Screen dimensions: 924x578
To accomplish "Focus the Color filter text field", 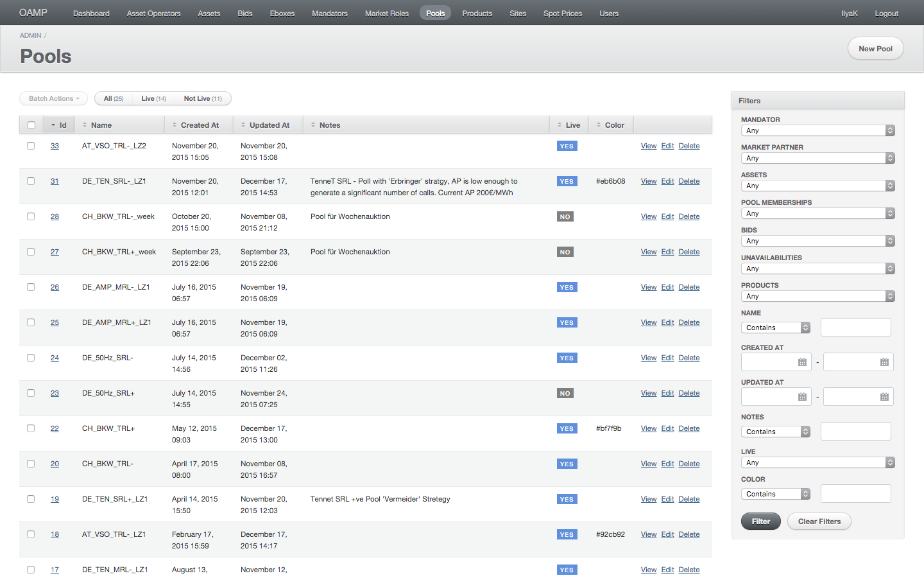I will pyautogui.click(x=855, y=494).
